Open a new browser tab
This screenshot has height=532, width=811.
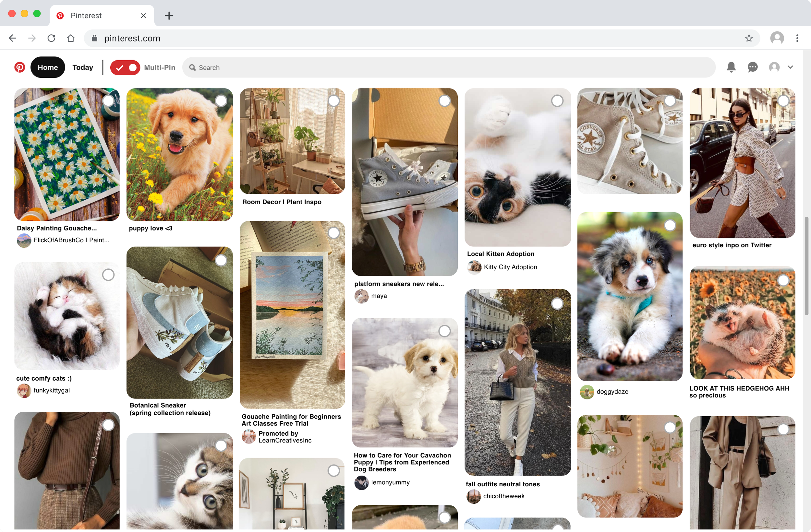pos(169,16)
